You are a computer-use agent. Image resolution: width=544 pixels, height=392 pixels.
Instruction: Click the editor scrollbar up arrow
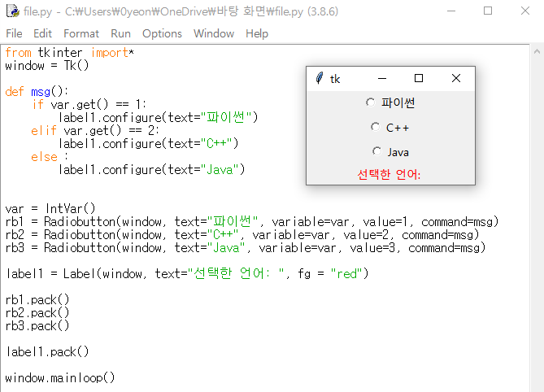pos(537,52)
